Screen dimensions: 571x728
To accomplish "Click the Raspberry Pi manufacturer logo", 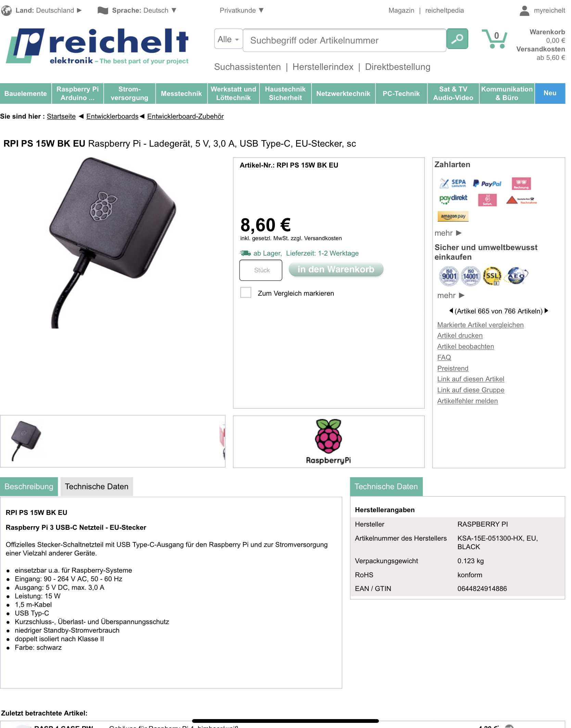I will (x=328, y=442).
